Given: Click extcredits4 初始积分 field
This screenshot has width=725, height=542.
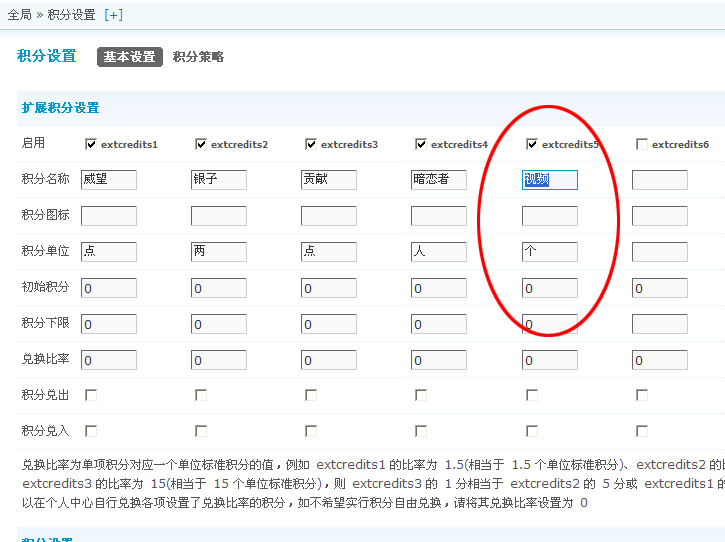Looking at the screenshot, I should coord(439,288).
